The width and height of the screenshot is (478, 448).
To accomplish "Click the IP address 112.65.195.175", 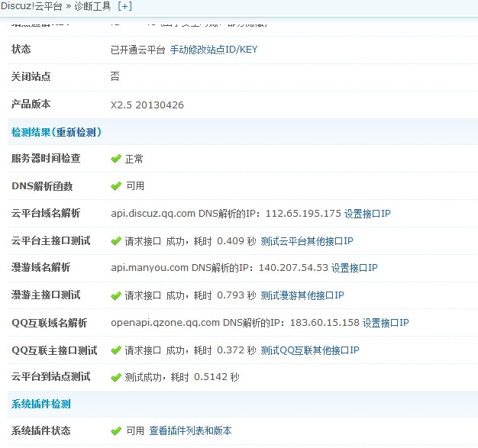I will point(303,214).
